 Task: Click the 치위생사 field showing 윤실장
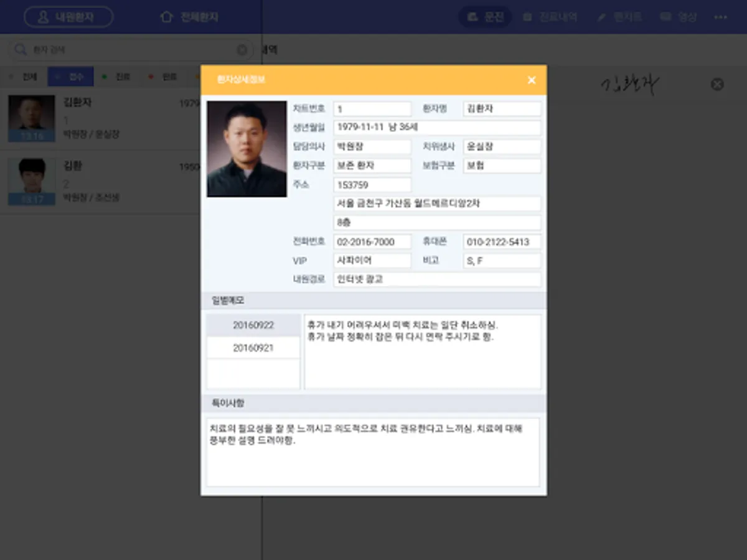click(502, 147)
